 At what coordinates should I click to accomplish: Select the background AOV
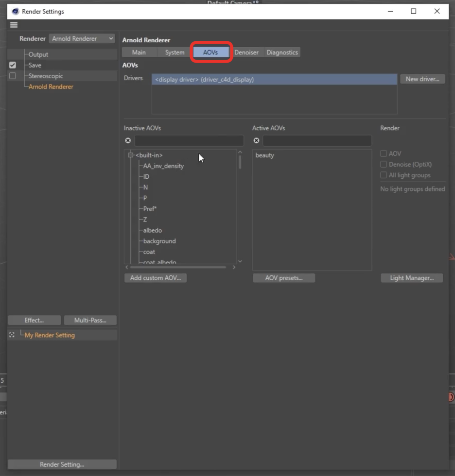[159, 241]
